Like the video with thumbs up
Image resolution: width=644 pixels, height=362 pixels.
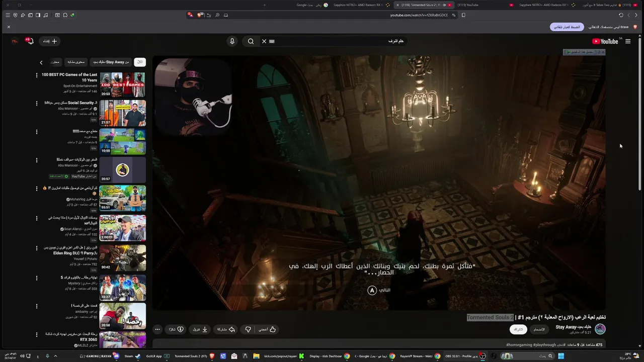tap(267, 329)
